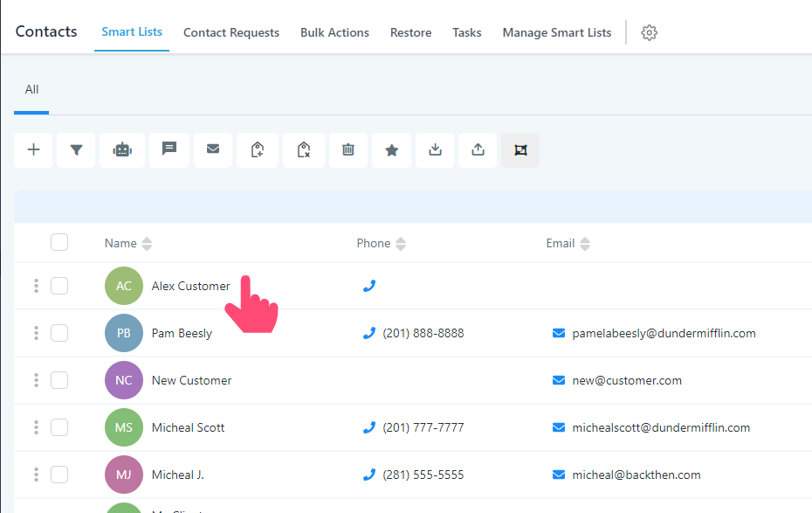Click the MS avatar circle

[x=124, y=427]
